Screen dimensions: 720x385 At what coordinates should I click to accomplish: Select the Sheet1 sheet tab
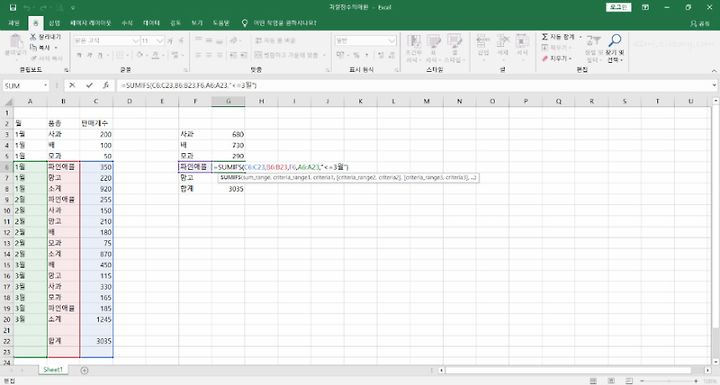(x=53, y=370)
